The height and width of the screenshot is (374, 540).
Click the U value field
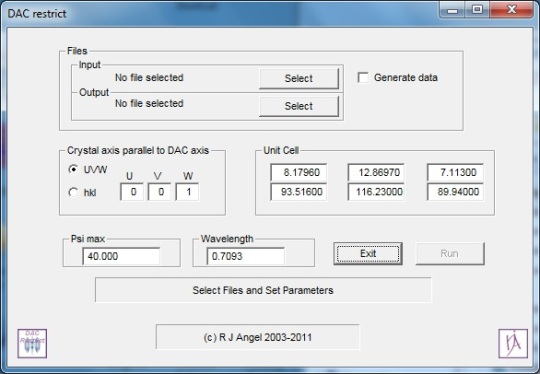(x=132, y=192)
